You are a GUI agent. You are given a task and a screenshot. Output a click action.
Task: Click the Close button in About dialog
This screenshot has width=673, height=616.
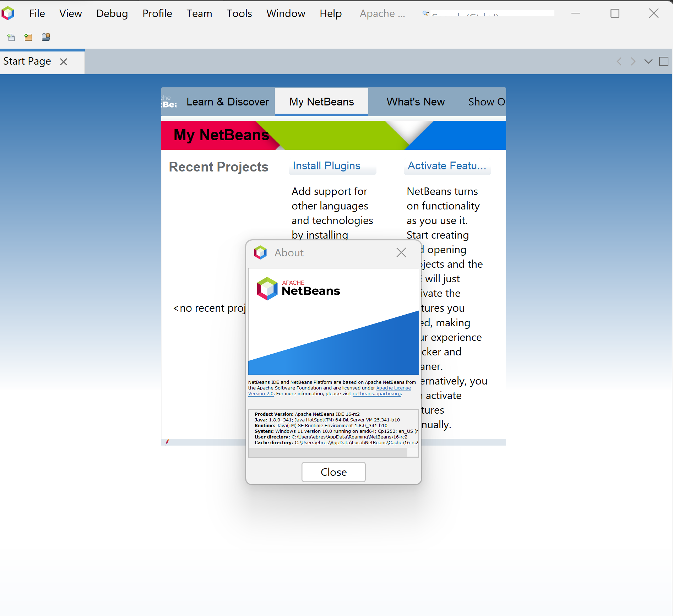tap(333, 472)
